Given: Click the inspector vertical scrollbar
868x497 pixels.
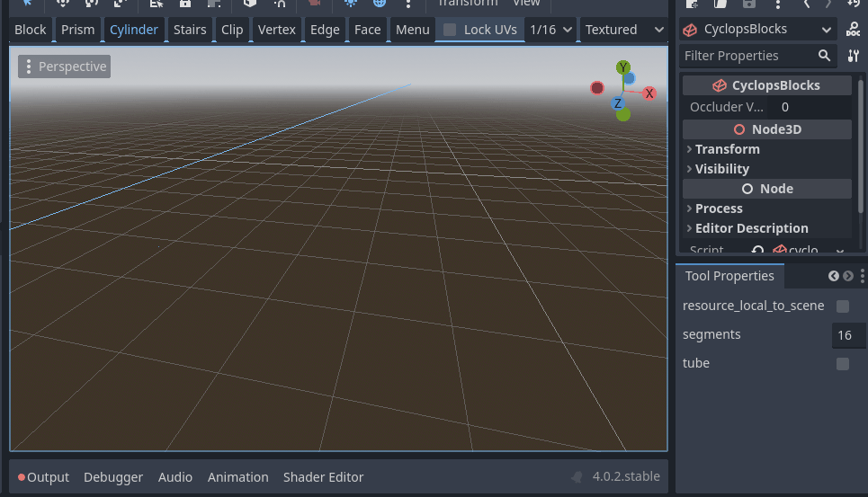Looking at the screenshot, I should click(x=860, y=146).
